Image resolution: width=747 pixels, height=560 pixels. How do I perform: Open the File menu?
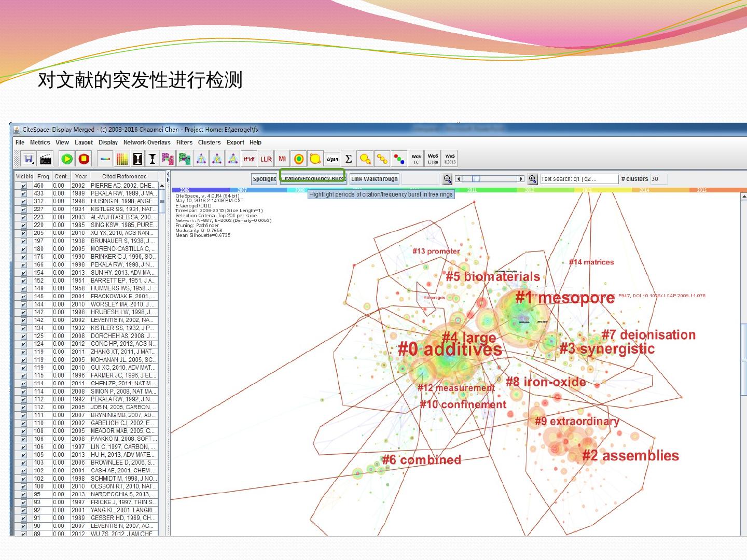[x=20, y=142]
